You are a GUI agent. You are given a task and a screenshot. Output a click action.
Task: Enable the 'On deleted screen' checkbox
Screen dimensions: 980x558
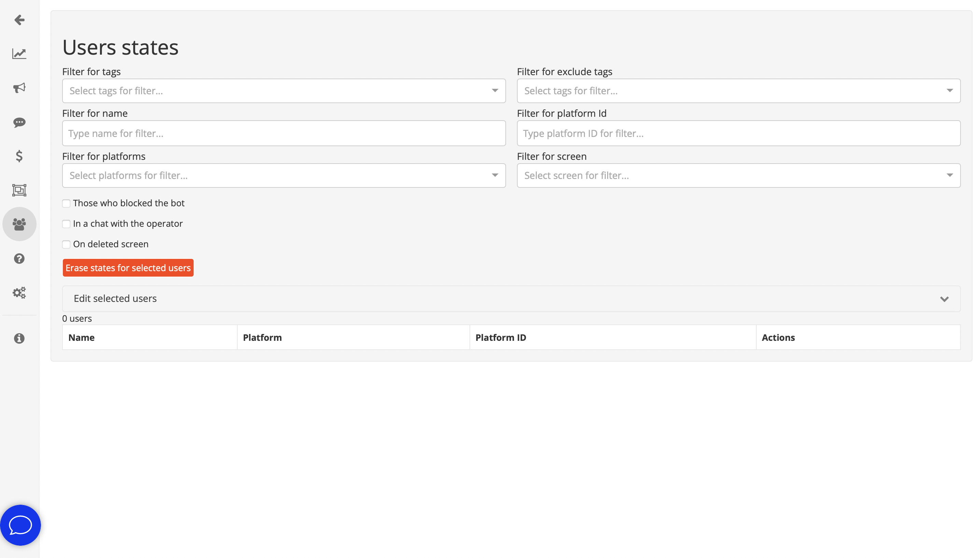coord(66,244)
